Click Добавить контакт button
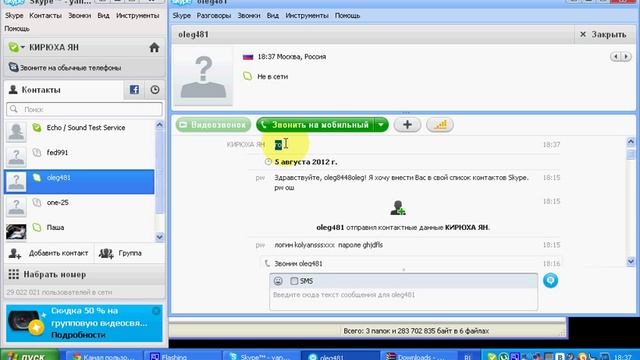 (49, 253)
